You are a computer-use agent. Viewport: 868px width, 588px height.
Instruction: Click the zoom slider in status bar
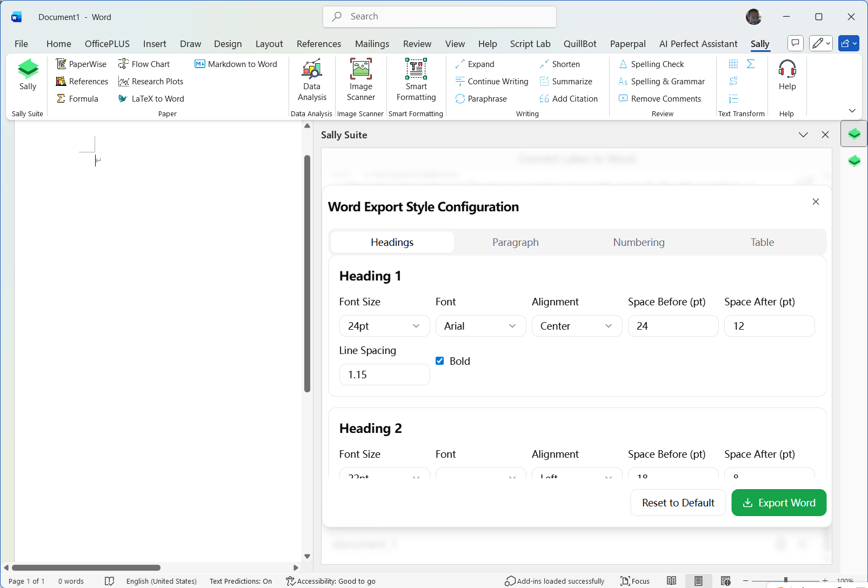pyautogui.click(x=785, y=581)
